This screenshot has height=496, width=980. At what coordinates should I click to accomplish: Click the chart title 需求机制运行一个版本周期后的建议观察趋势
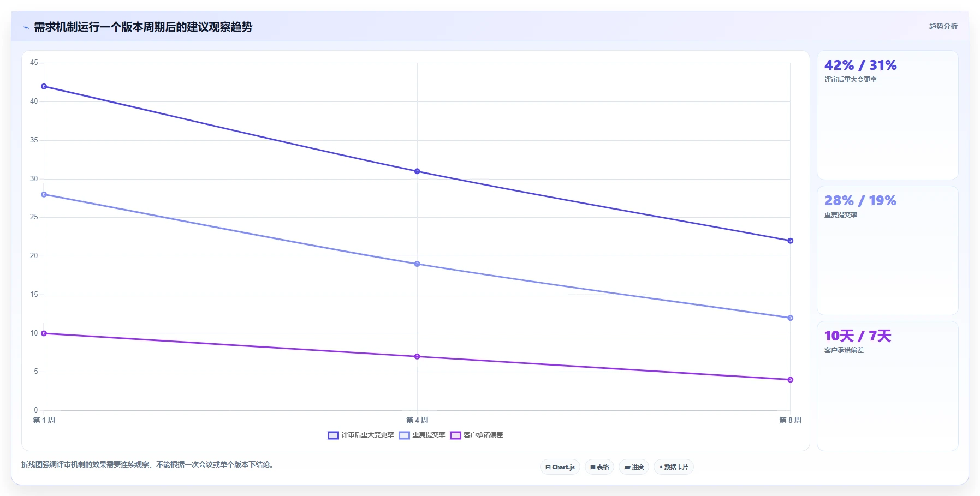click(x=143, y=27)
